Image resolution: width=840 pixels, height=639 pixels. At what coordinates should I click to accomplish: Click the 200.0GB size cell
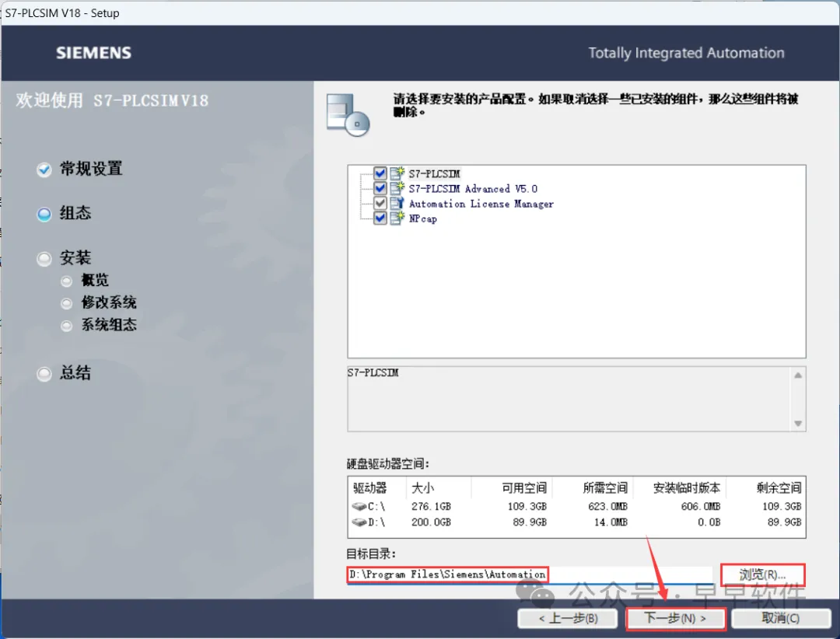pos(431,522)
